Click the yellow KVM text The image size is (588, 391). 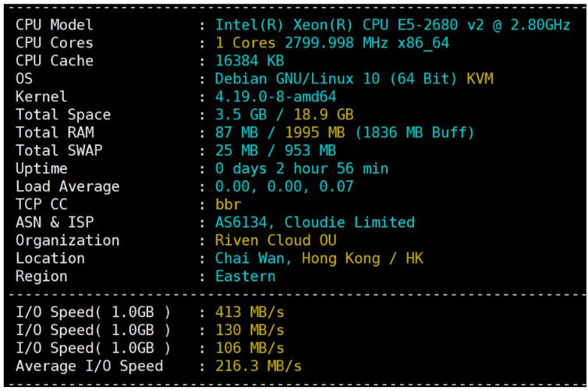tap(480, 79)
